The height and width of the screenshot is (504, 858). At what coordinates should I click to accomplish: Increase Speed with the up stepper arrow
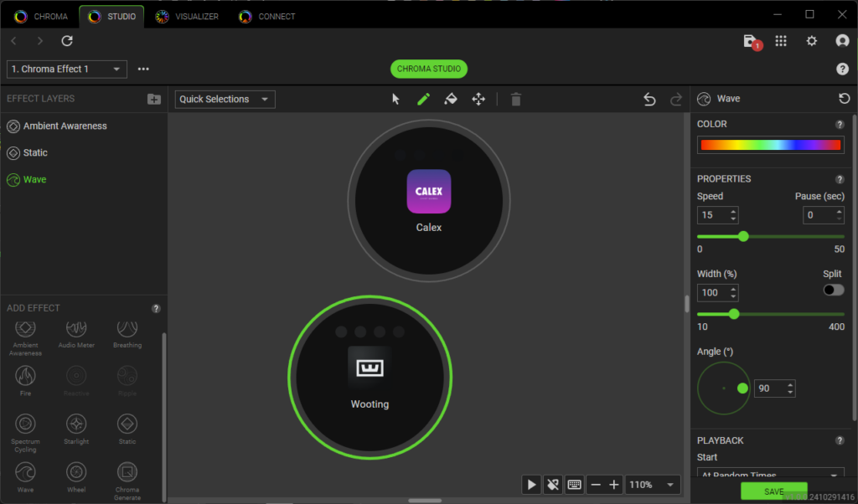[733, 211]
